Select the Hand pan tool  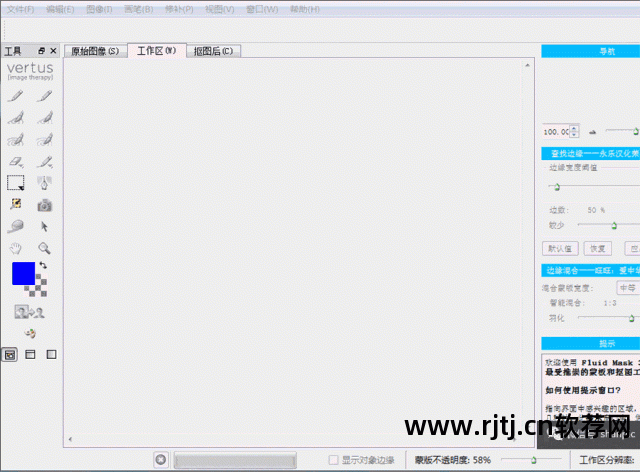coord(16,248)
